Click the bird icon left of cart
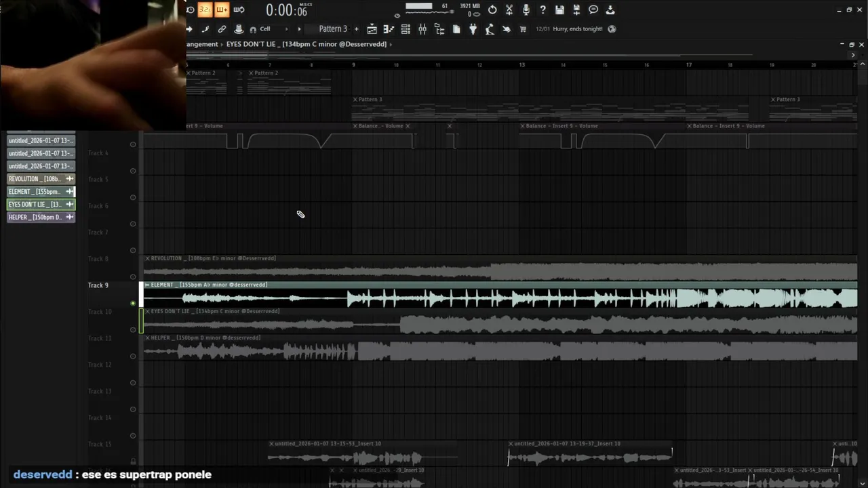Screen dimensions: 868x488 tap(507, 29)
